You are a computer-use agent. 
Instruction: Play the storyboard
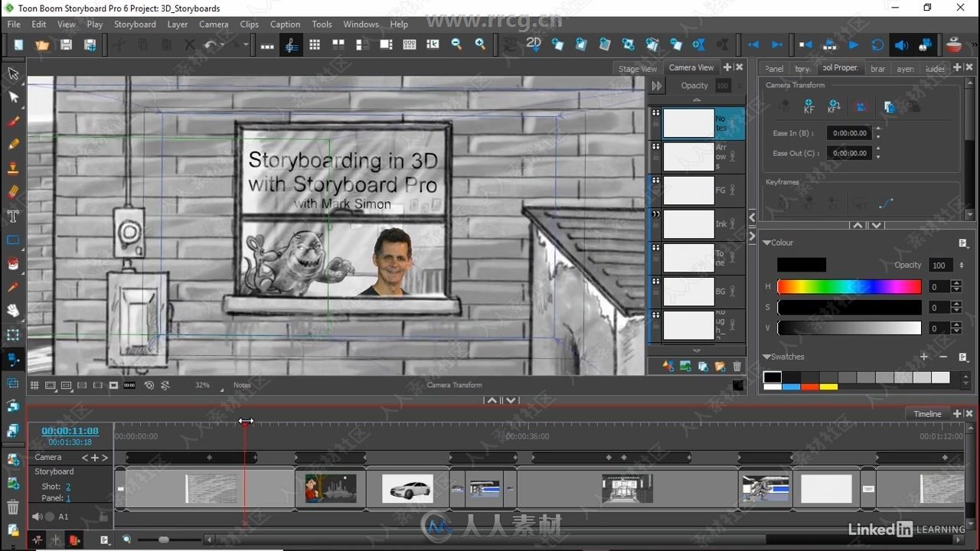click(854, 45)
